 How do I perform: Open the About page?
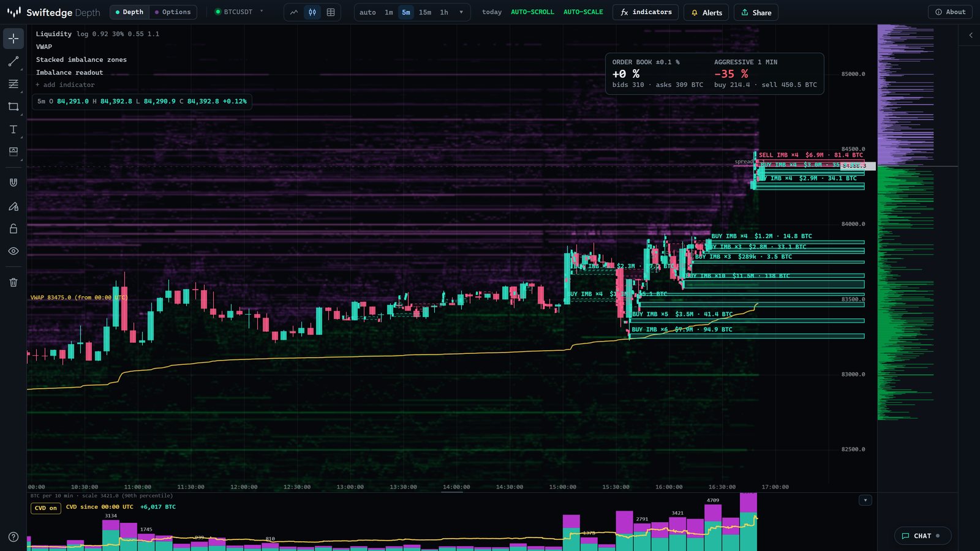(x=950, y=12)
